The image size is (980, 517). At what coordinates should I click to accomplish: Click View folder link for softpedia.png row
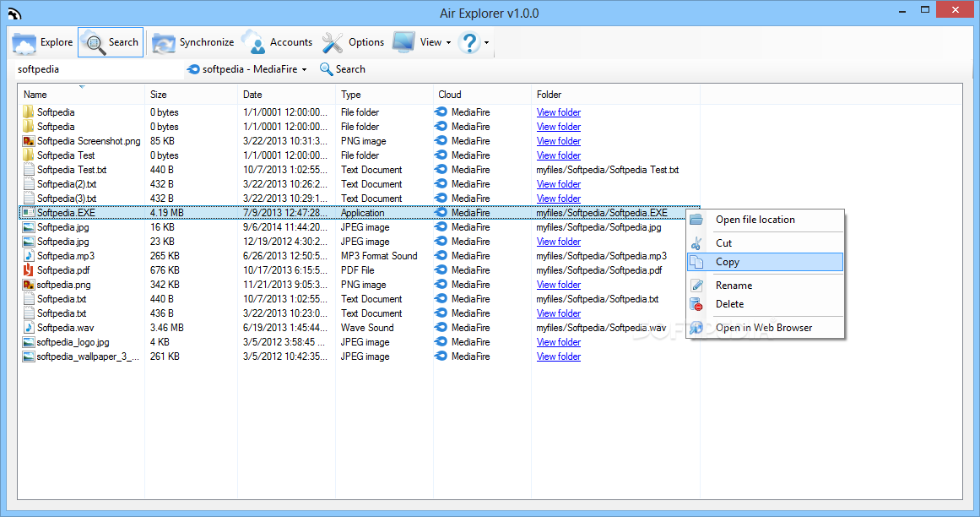point(559,285)
